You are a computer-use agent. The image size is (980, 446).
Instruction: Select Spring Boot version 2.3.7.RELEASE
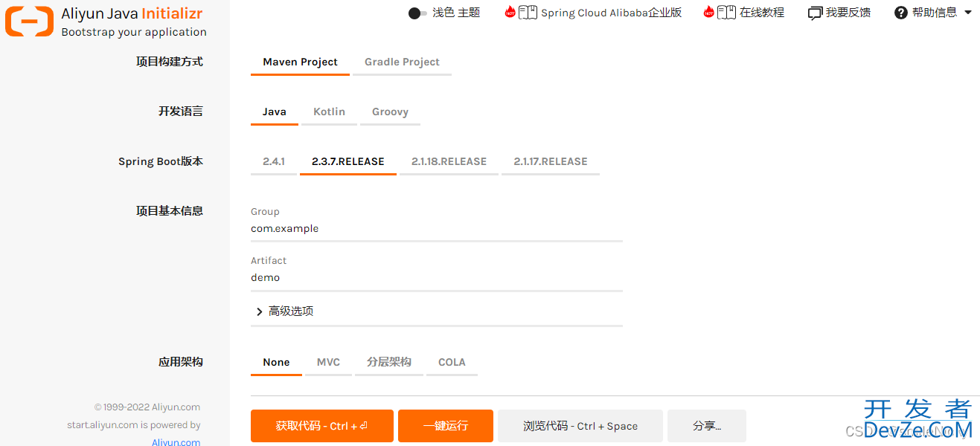[x=348, y=161]
